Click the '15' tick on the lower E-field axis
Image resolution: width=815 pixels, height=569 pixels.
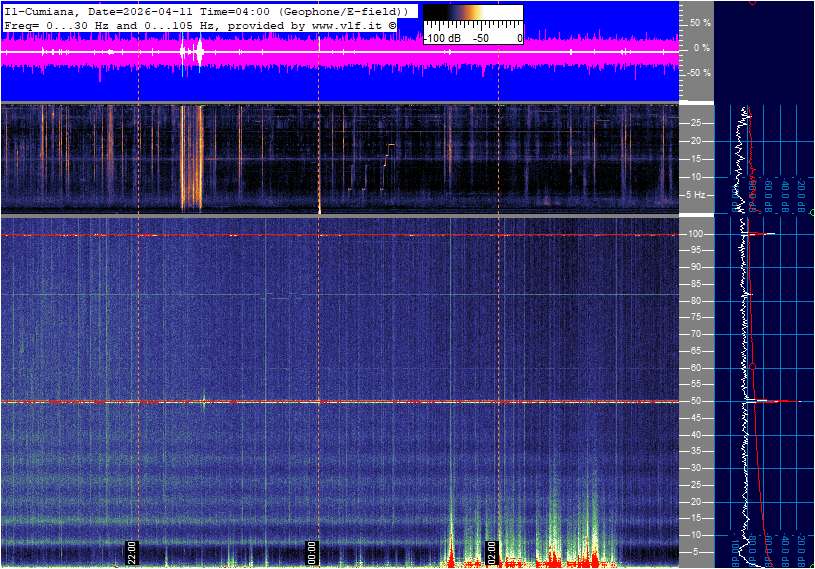coord(695,518)
